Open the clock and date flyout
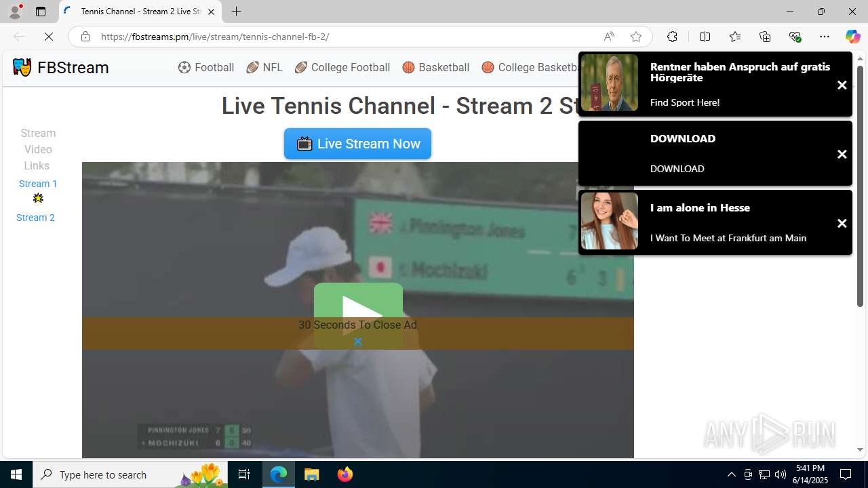The image size is (868, 488). click(x=812, y=474)
